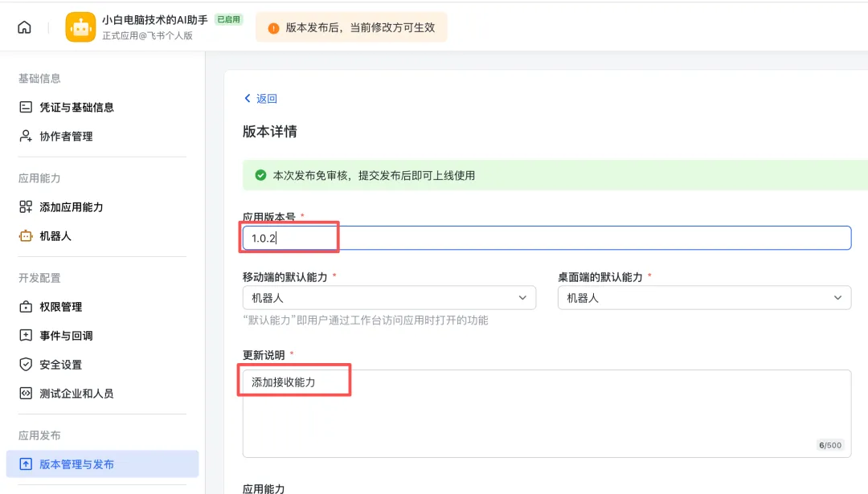Click the events and callbacks icon
This screenshot has width=868, height=494.
point(26,336)
